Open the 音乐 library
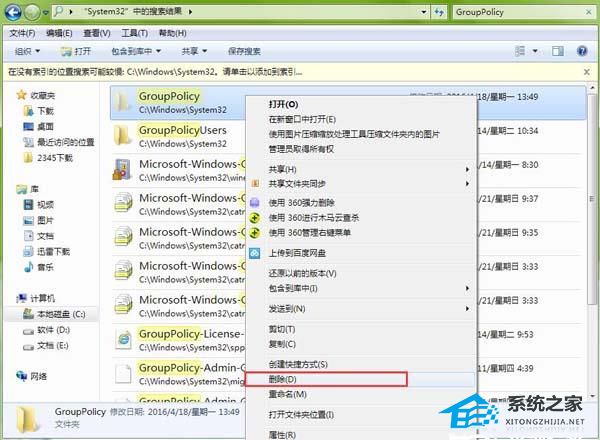Viewport: 600px width, 440px height. [39, 267]
